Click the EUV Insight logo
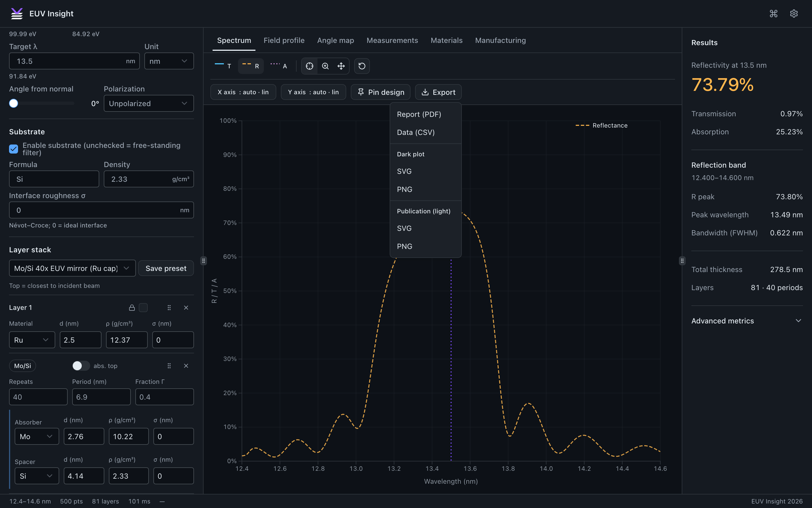 (x=17, y=14)
